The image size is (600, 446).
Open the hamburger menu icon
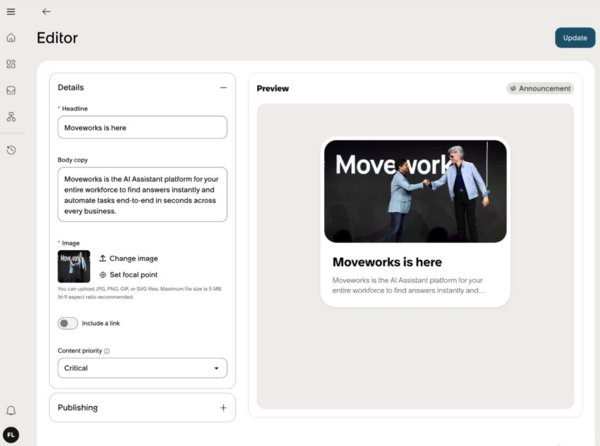tap(11, 12)
